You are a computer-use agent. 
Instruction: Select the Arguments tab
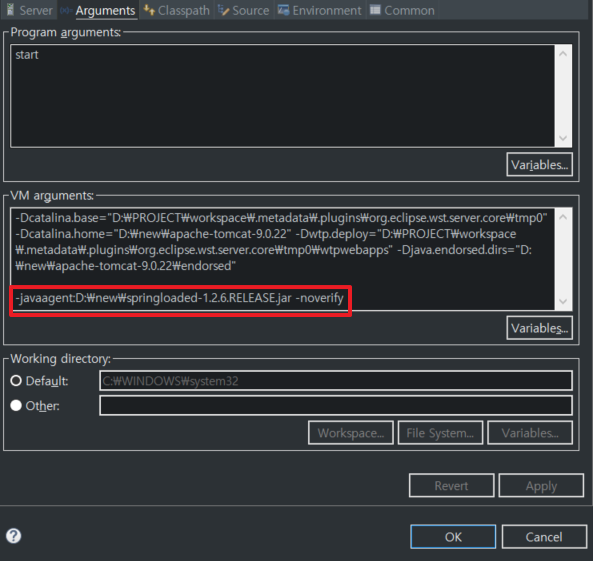tap(98, 10)
